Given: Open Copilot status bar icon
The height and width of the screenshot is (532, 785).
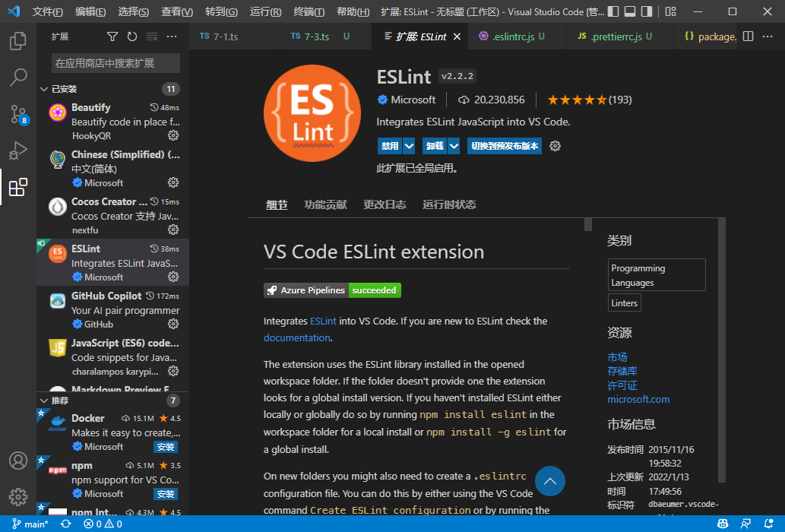Looking at the screenshot, I should [723, 524].
